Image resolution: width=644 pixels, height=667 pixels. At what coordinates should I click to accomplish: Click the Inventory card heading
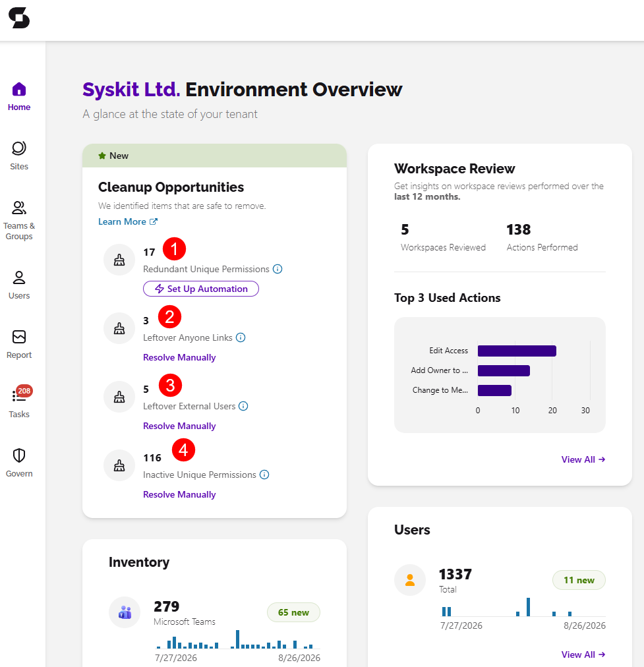139,562
